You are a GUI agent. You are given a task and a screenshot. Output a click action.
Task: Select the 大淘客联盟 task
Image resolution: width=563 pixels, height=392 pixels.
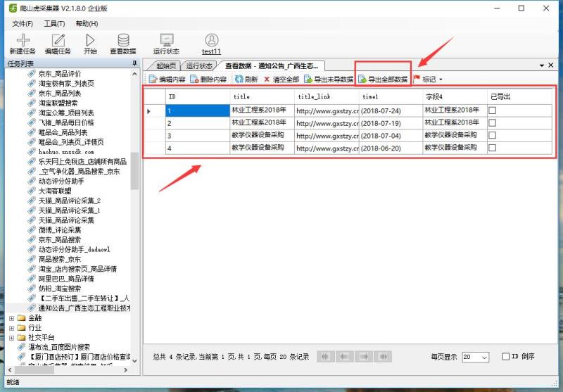coord(55,191)
